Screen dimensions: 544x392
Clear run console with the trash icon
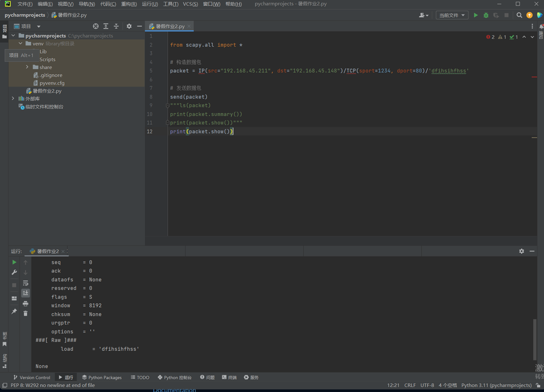pos(26,313)
